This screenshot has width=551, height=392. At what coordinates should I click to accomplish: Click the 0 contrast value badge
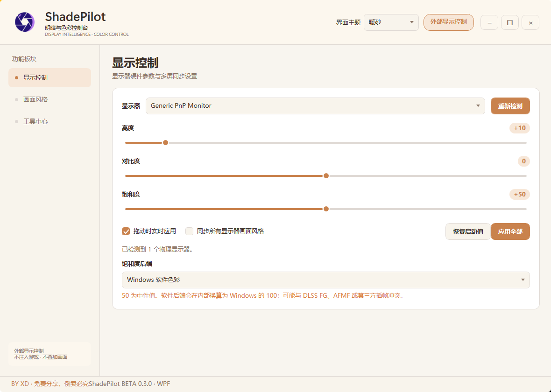point(523,161)
